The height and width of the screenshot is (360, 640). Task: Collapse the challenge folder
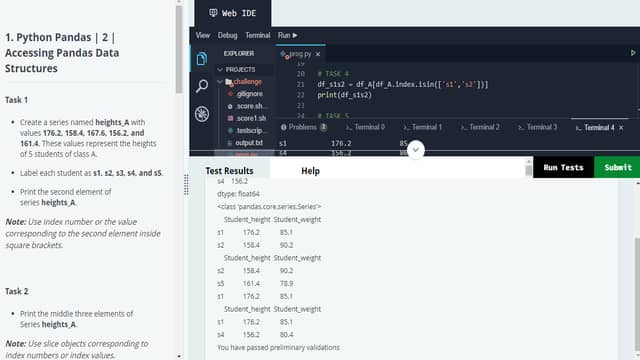pos(220,82)
